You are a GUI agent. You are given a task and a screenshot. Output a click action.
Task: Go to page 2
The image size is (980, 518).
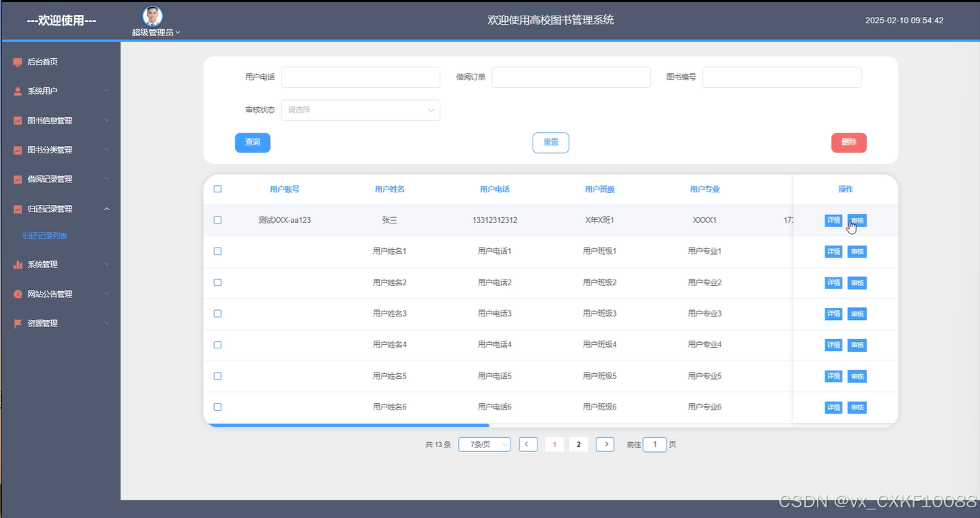(x=579, y=444)
